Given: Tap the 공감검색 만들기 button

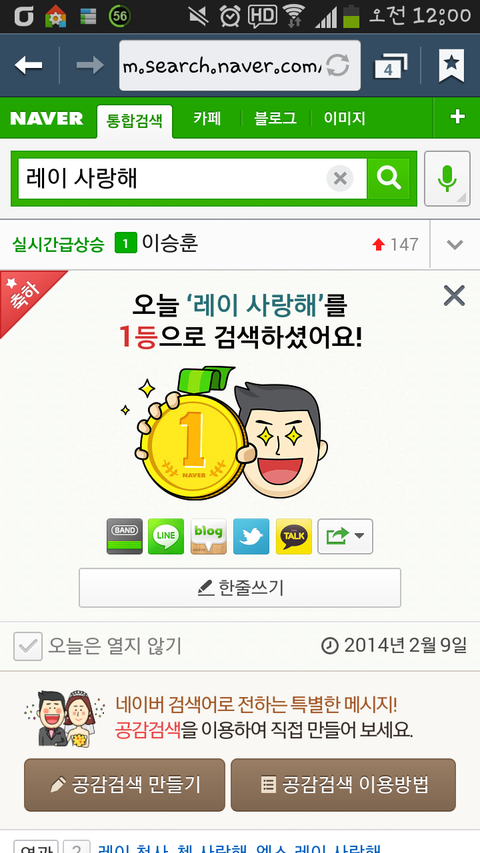Looking at the screenshot, I should (x=125, y=784).
